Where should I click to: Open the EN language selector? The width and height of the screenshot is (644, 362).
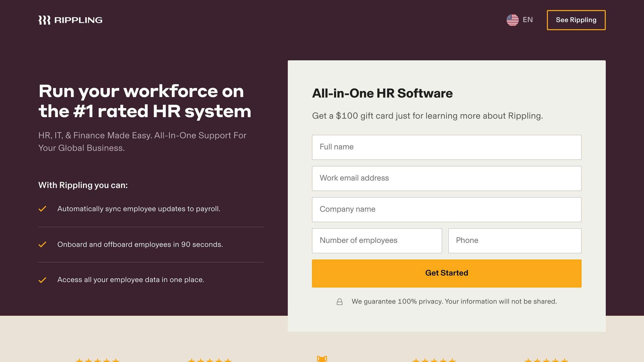click(527, 20)
